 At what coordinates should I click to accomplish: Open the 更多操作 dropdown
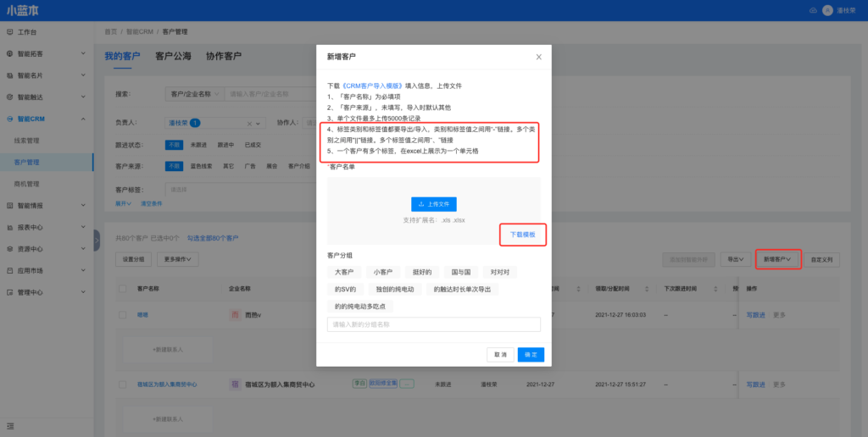click(180, 259)
